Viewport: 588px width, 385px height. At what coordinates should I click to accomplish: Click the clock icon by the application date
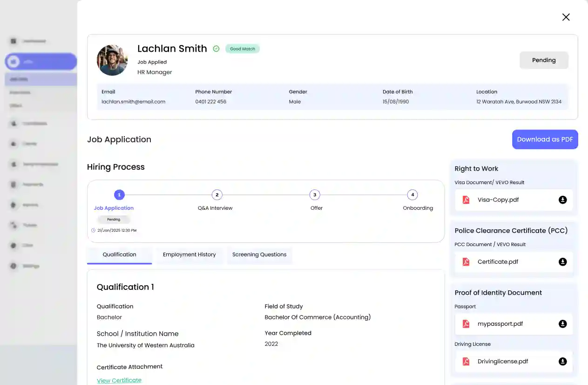point(93,230)
